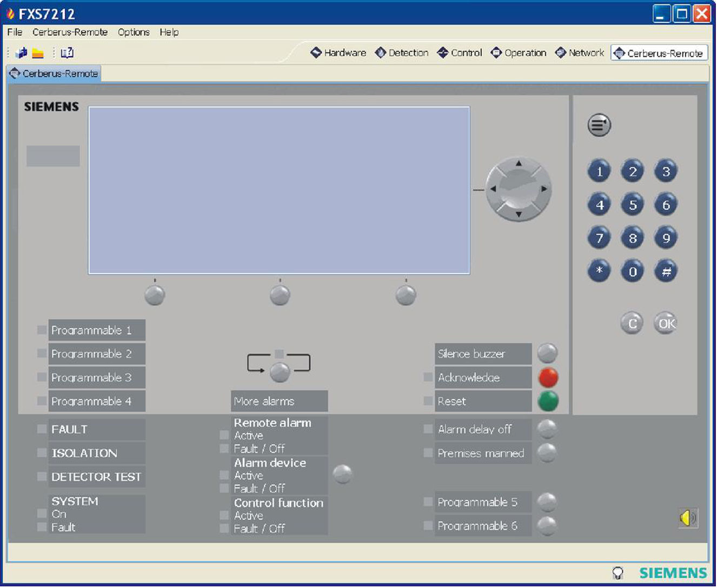Select keypad digit 2
717x588 pixels.
(633, 172)
